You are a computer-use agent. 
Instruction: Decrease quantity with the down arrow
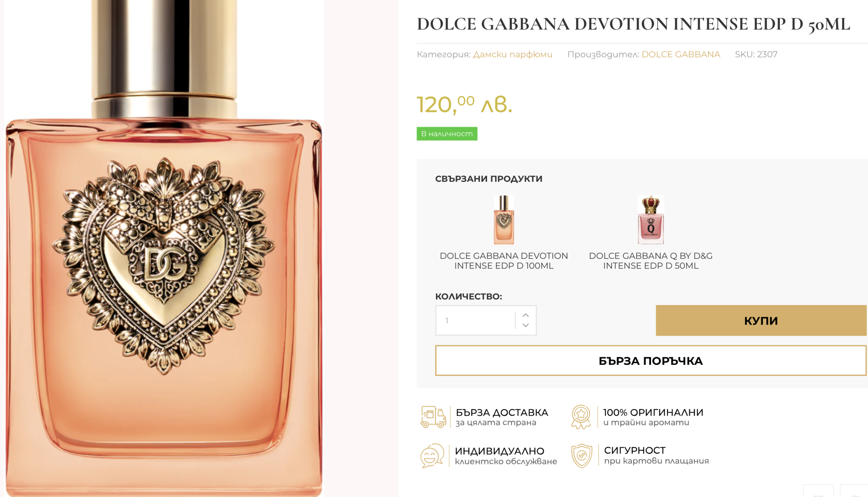point(526,325)
